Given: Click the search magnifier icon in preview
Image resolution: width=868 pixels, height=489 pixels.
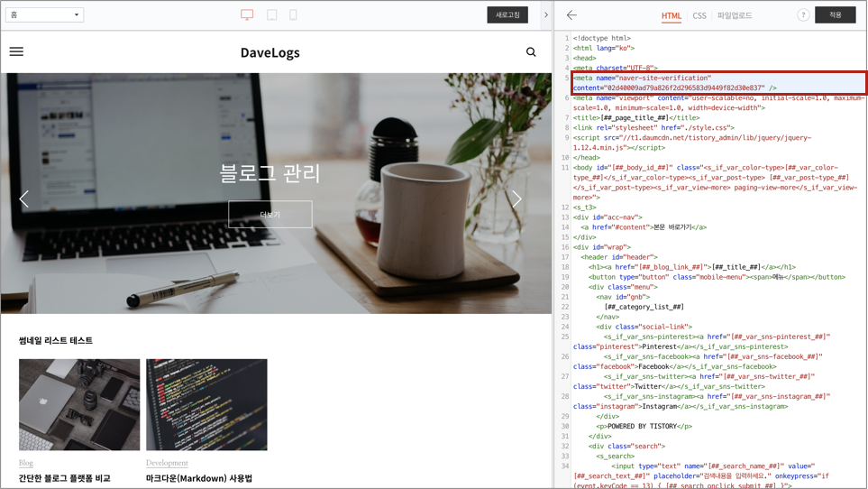Looking at the screenshot, I should (531, 52).
